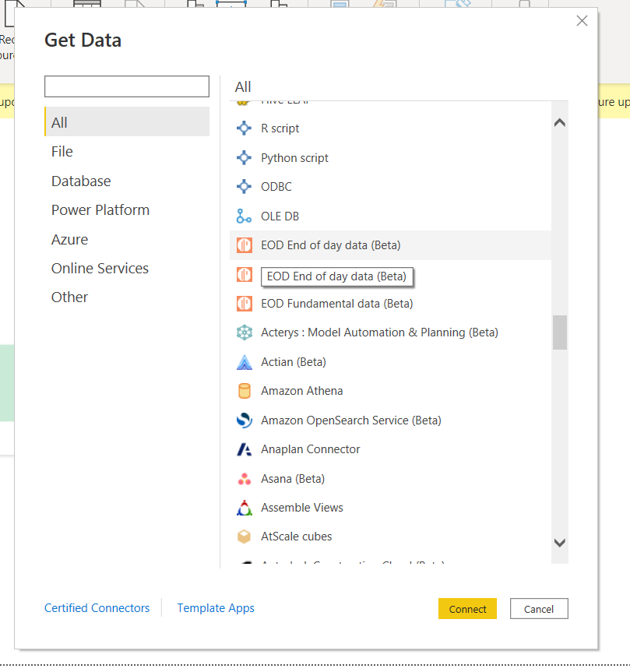This screenshot has width=630, height=672.
Task: Click the highlighted EOD End of day data icon
Action: [245, 245]
